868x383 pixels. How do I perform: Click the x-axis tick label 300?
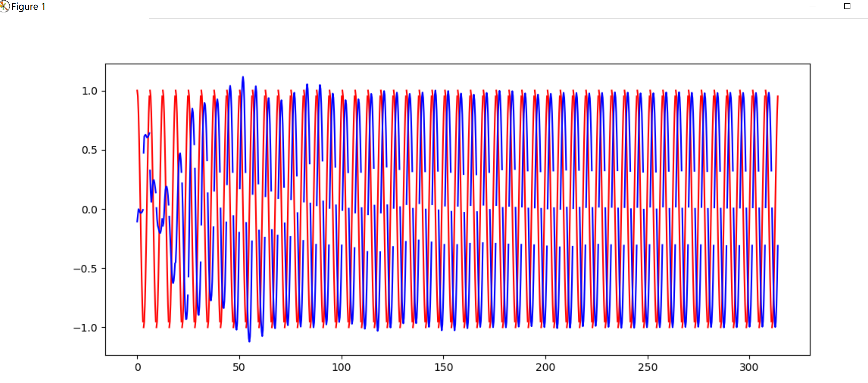tap(749, 367)
